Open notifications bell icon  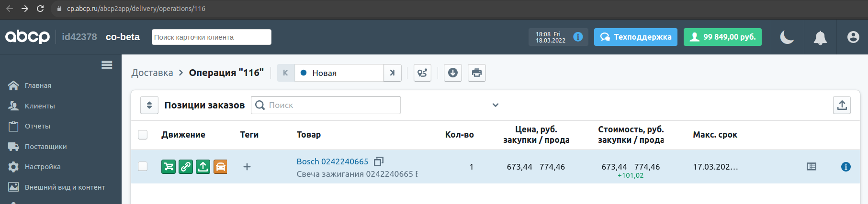820,37
